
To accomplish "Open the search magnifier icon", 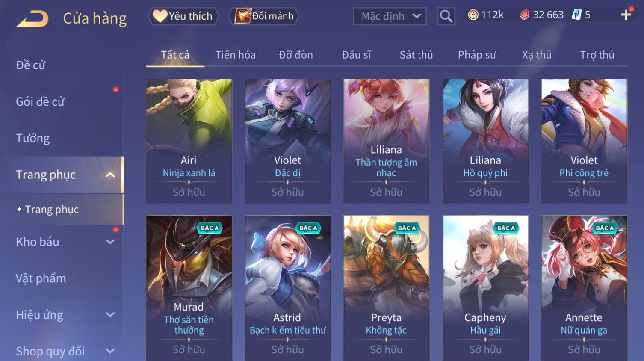I will [x=446, y=16].
